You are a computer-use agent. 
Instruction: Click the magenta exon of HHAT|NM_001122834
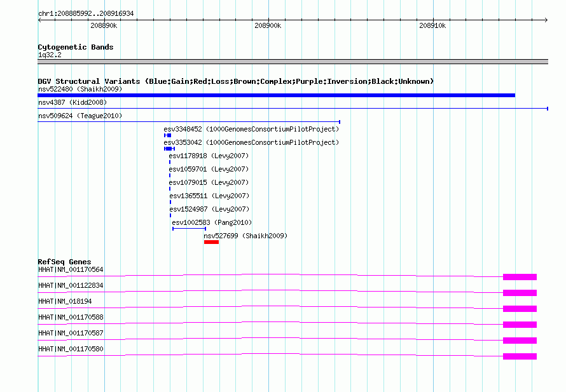click(520, 293)
